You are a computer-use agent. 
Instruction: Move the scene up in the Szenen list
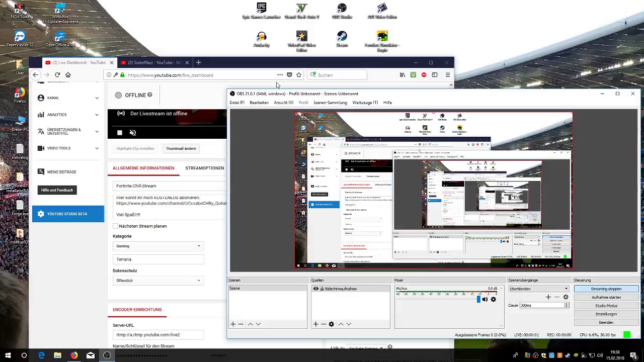click(250, 324)
